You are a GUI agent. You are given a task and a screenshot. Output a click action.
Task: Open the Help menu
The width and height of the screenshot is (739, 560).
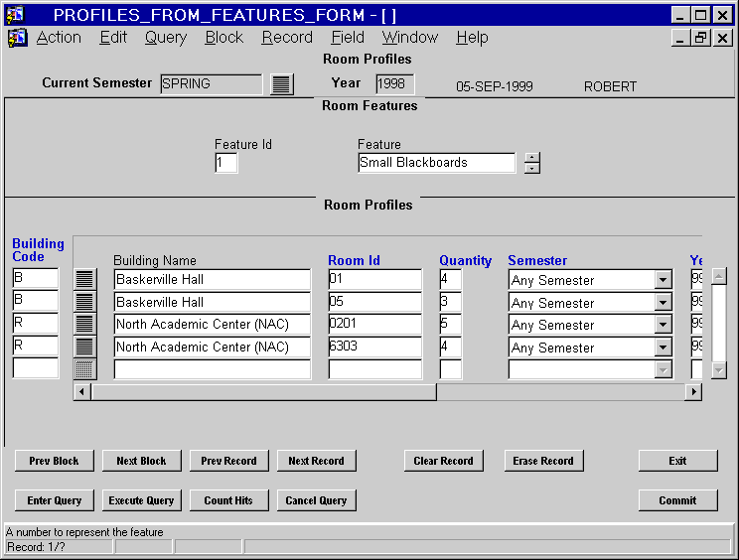point(472,37)
